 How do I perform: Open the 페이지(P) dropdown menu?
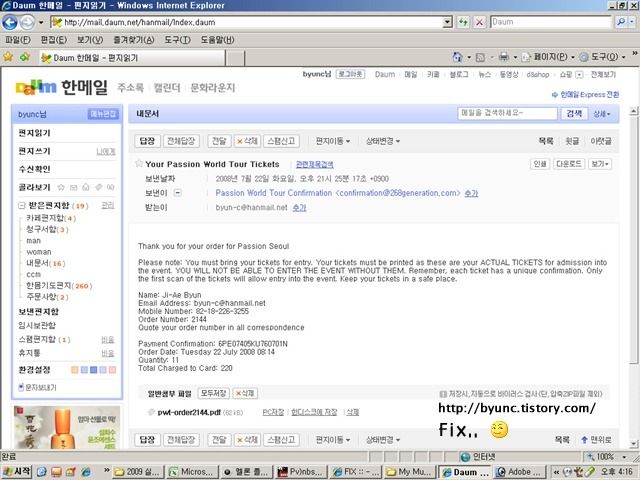point(548,57)
